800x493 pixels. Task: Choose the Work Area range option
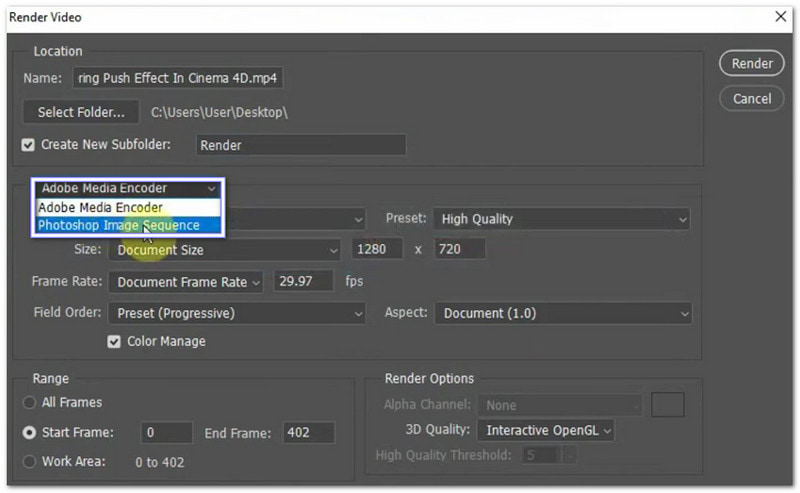tap(28, 462)
